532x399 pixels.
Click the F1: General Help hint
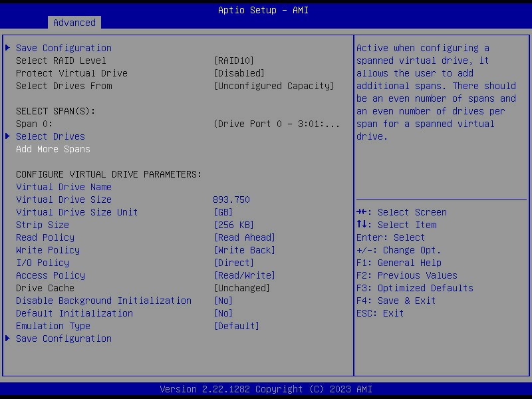pyautogui.click(x=399, y=263)
